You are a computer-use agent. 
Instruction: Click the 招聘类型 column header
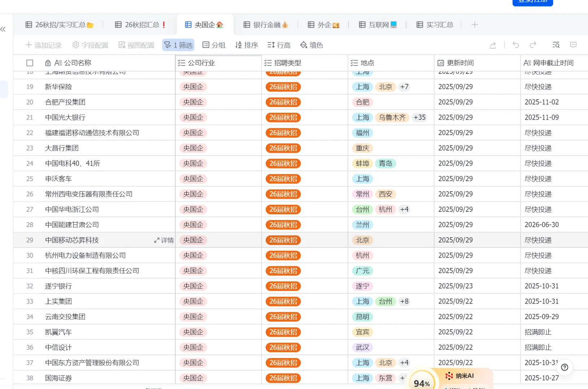pyautogui.click(x=305, y=63)
